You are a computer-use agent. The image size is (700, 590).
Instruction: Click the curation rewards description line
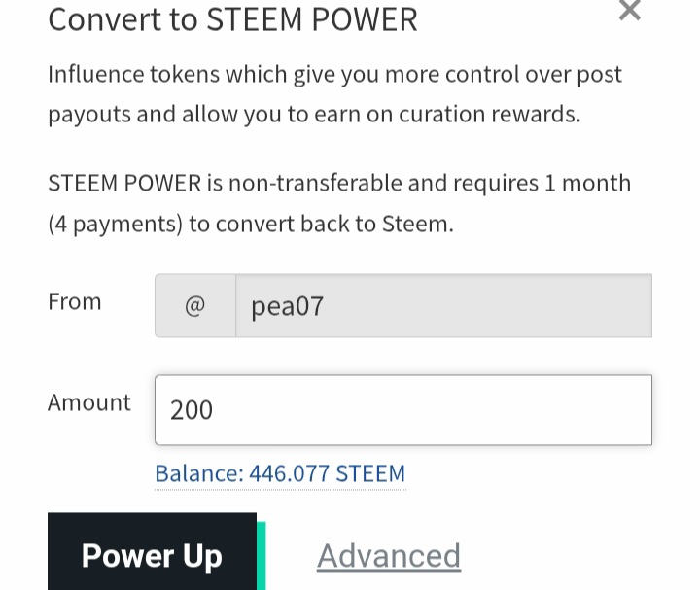[x=314, y=115]
